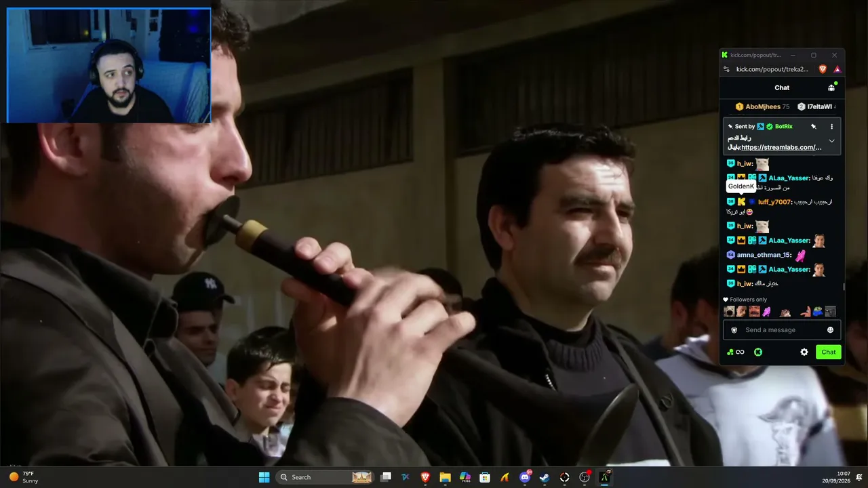
Task: Open pinned message three-dot options menu
Action: click(832, 127)
